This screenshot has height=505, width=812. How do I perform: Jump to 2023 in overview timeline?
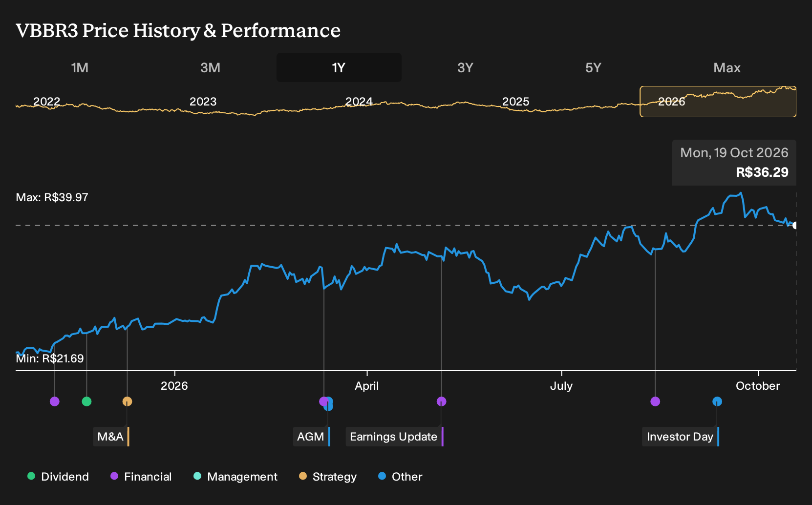203,102
